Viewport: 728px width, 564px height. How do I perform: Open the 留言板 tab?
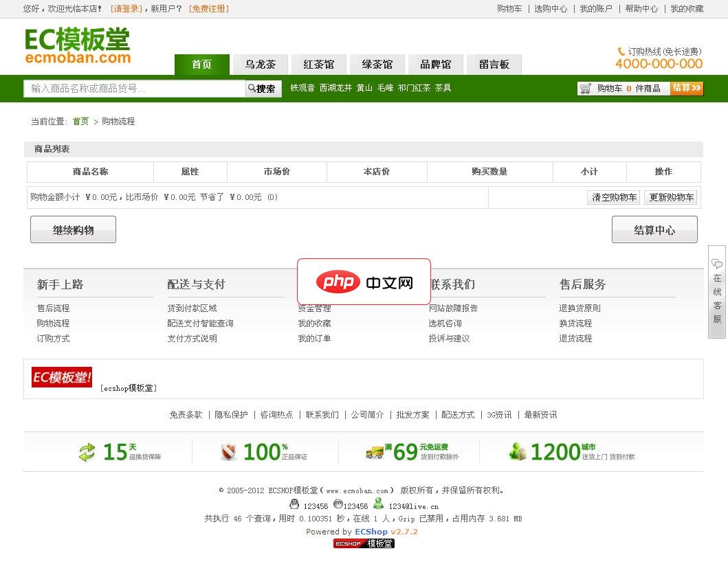click(494, 64)
